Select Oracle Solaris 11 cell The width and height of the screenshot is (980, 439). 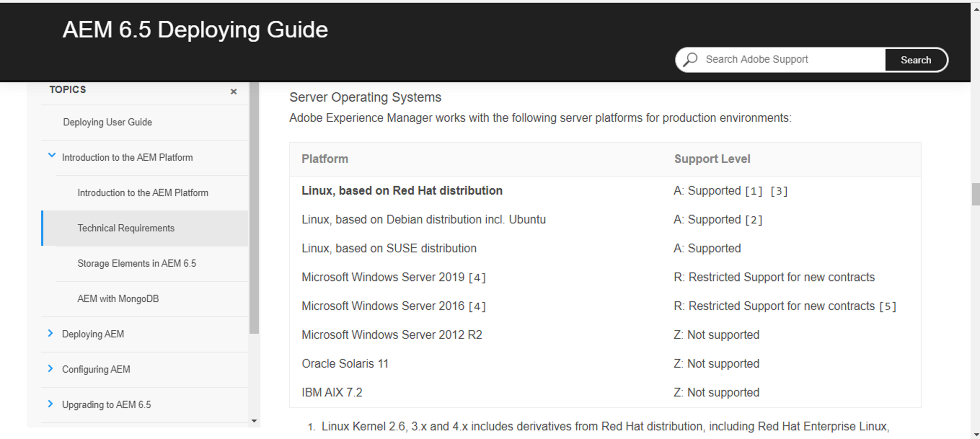coord(345,364)
